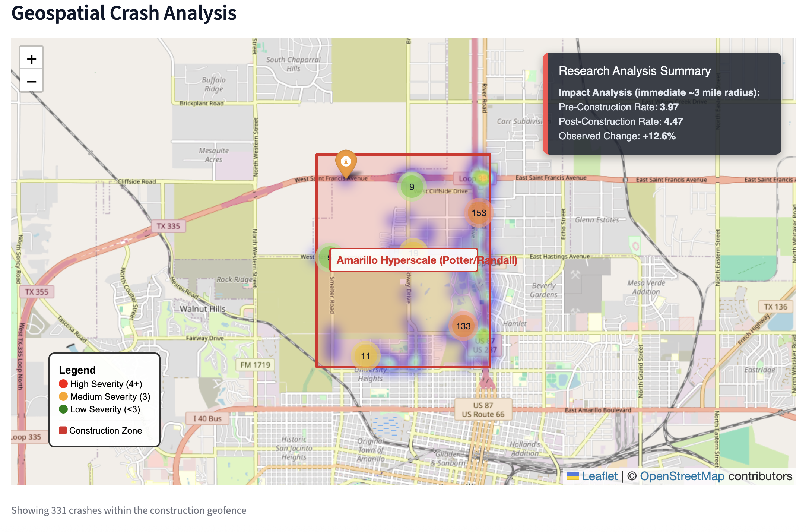Expand the green cluster labeled 9

click(x=411, y=186)
